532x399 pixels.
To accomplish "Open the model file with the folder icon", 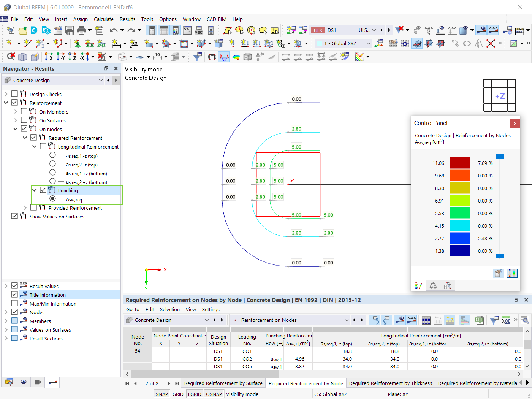I will pyautogui.click(x=23, y=30).
